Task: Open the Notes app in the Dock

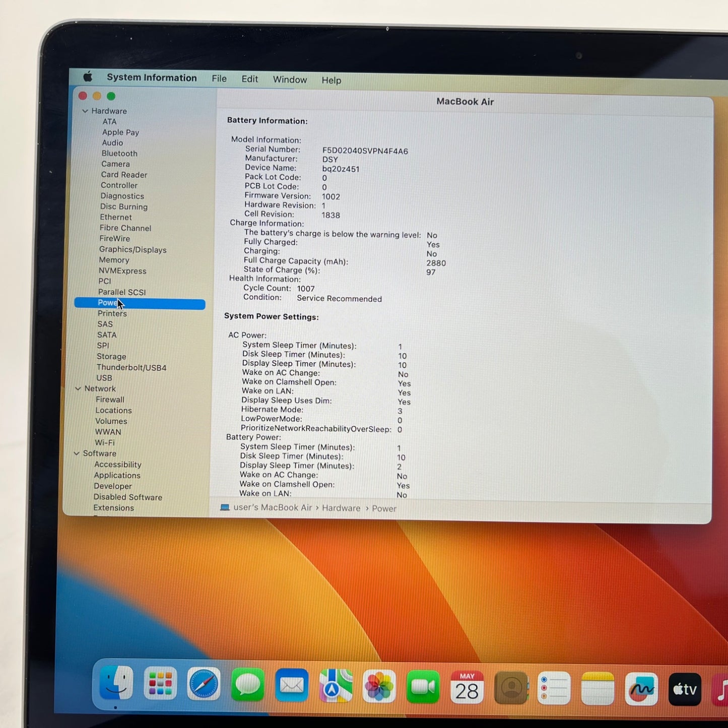Action: coord(598,689)
